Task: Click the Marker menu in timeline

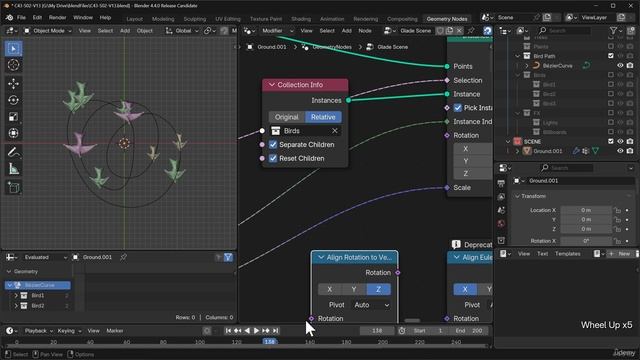Action: pyautogui.click(x=115, y=331)
